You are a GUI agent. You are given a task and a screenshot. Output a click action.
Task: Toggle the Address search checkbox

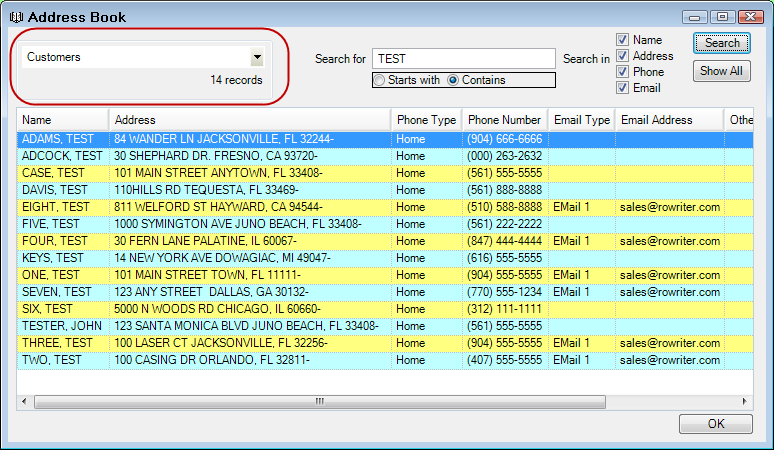pyautogui.click(x=622, y=56)
